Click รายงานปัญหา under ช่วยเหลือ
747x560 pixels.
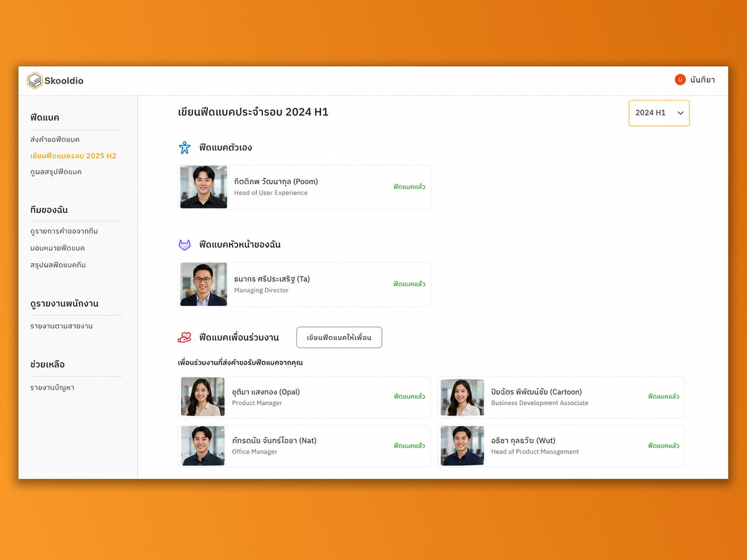52,388
